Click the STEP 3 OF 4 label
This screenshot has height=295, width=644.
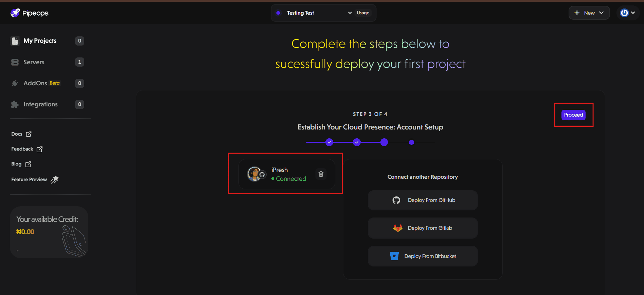point(370,114)
